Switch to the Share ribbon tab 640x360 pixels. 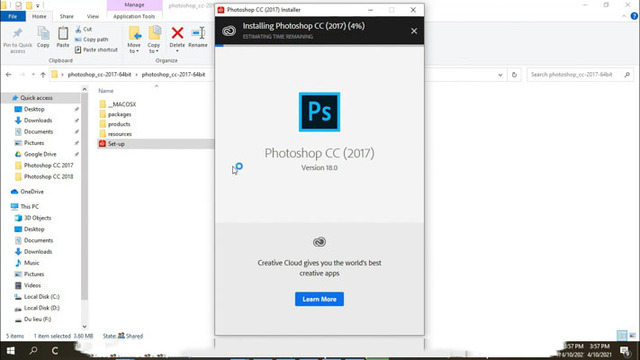(x=67, y=16)
